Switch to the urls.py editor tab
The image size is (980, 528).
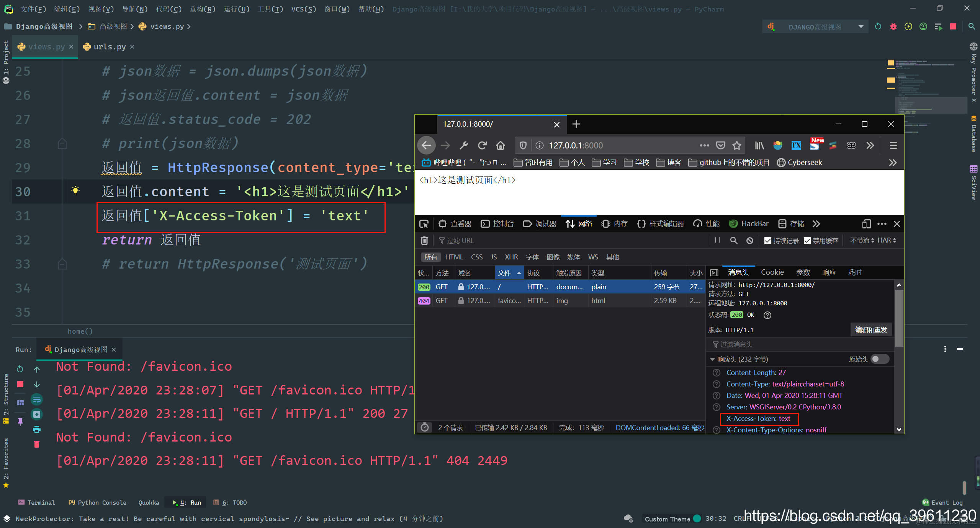coord(110,47)
